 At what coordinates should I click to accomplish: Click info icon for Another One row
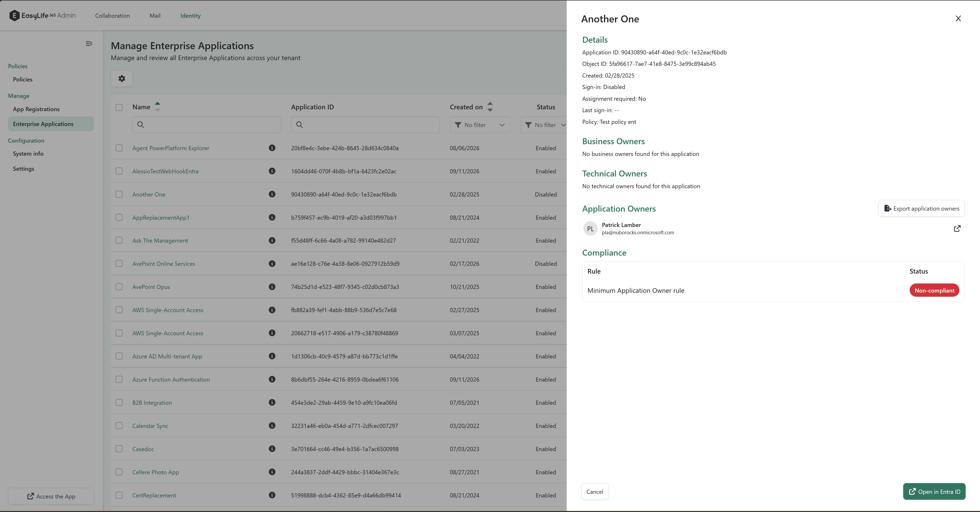pos(272,194)
